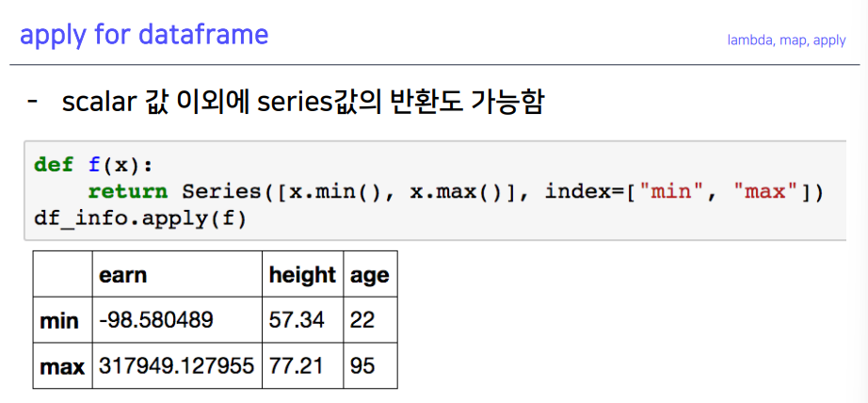Click the age maximum cell 95
The width and height of the screenshot is (868, 403).
(x=370, y=366)
